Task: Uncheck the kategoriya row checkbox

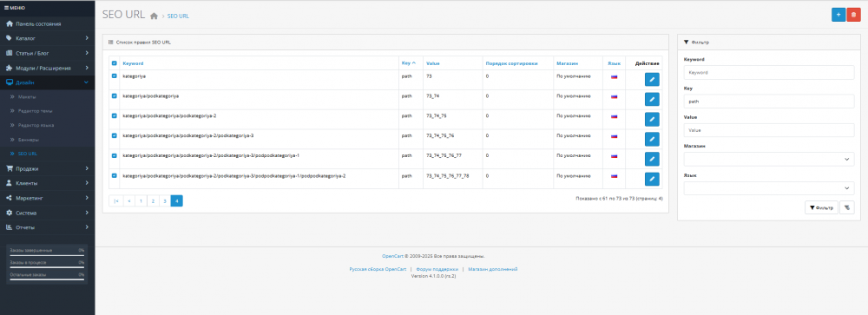Action: pos(115,75)
